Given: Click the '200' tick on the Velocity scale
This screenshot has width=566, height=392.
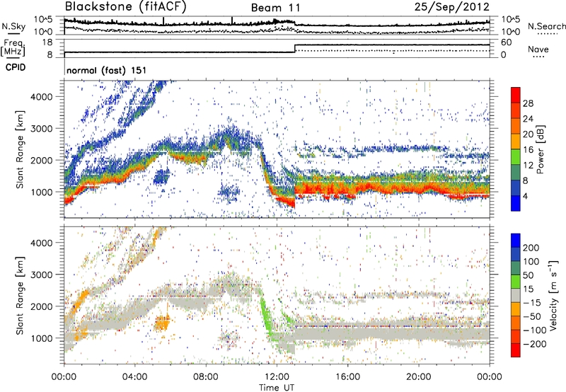Looking at the screenshot, I should click(531, 248).
